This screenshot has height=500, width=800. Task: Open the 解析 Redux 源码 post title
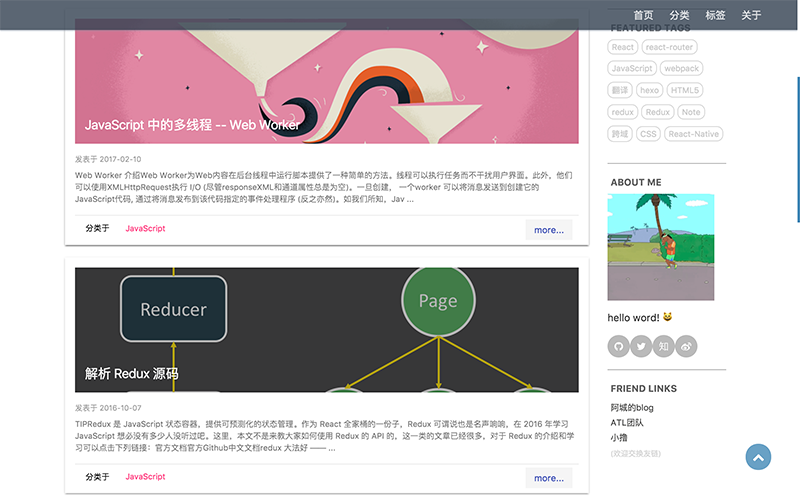coord(132,374)
